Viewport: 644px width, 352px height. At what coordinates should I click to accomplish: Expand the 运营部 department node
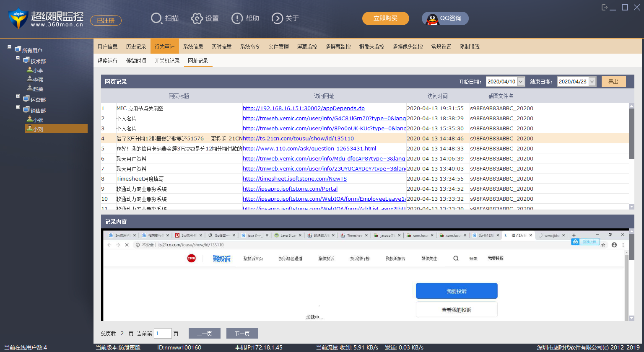[18, 96]
